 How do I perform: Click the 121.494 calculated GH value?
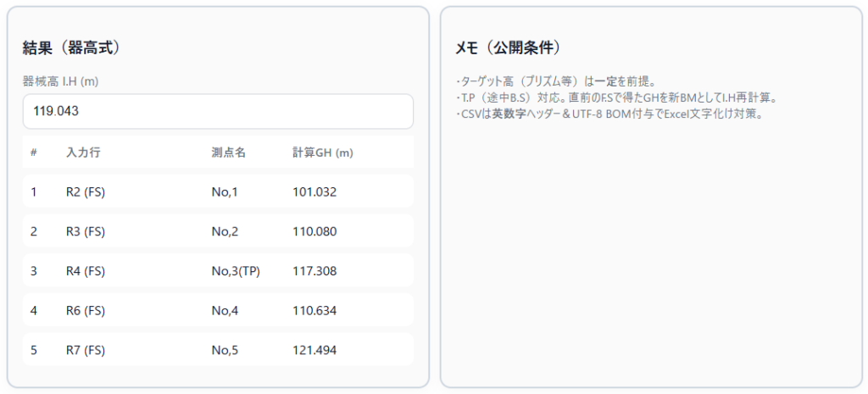[x=314, y=350]
